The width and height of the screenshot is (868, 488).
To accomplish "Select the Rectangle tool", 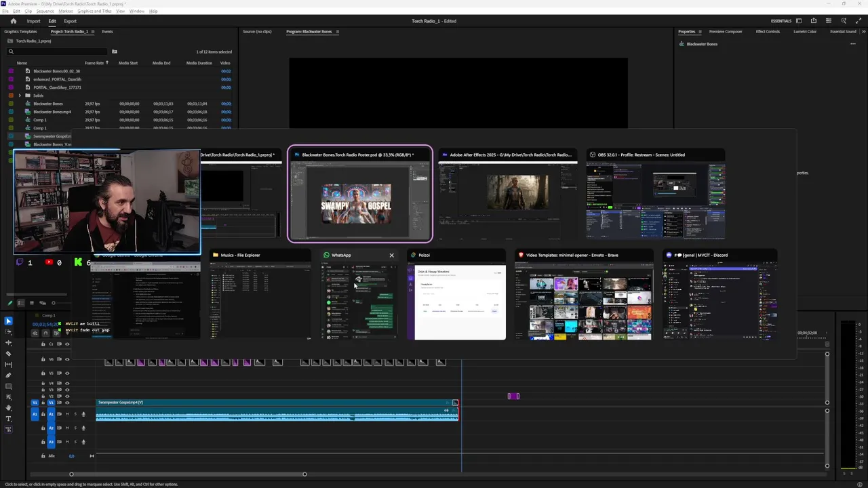I will 8,386.
